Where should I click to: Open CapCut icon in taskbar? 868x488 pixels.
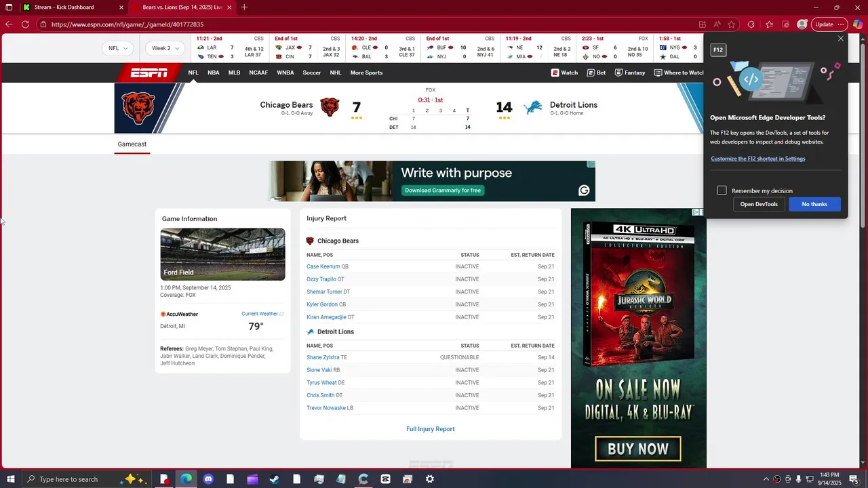[x=386, y=479]
